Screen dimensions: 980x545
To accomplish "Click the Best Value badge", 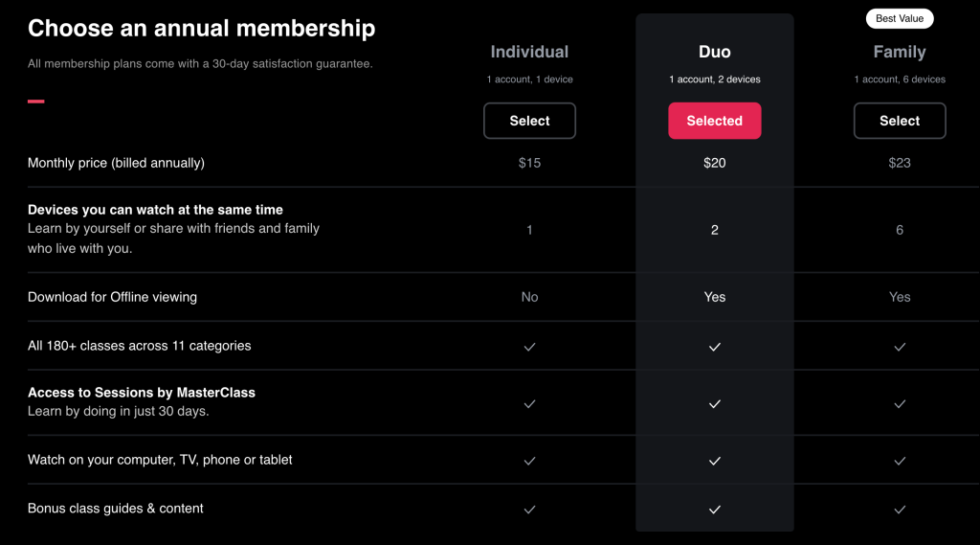I will (900, 19).
